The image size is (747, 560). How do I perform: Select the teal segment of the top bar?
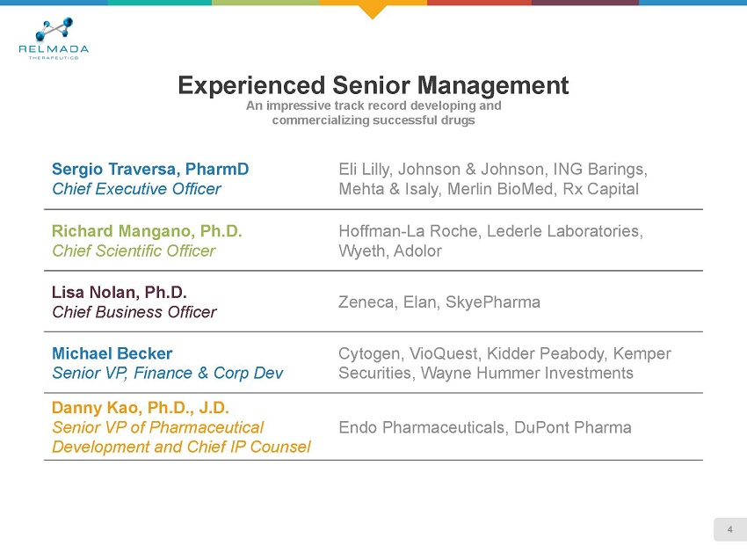159,3
